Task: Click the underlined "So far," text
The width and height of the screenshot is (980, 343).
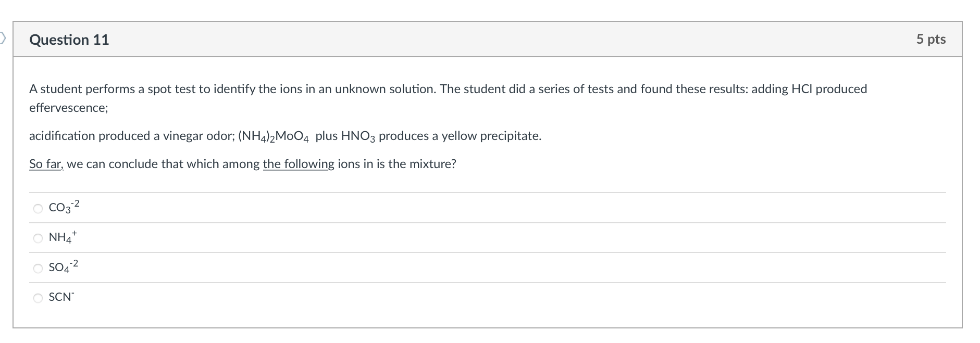Action: tap(46, 164)
